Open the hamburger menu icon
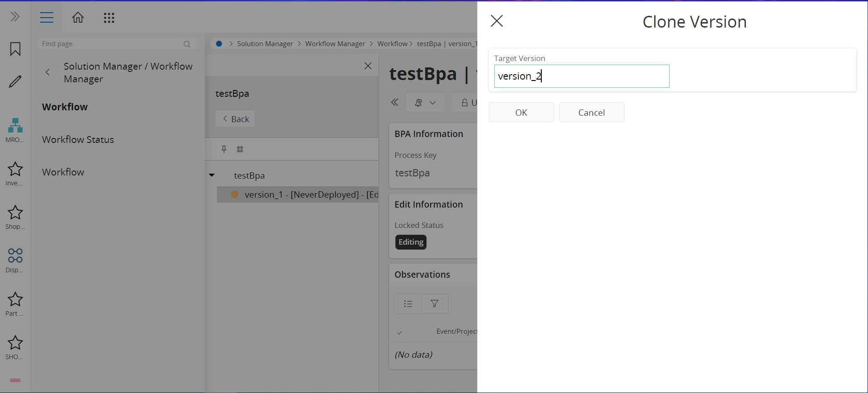This screenshot has height=393, width=868. [x=47, y=18]
